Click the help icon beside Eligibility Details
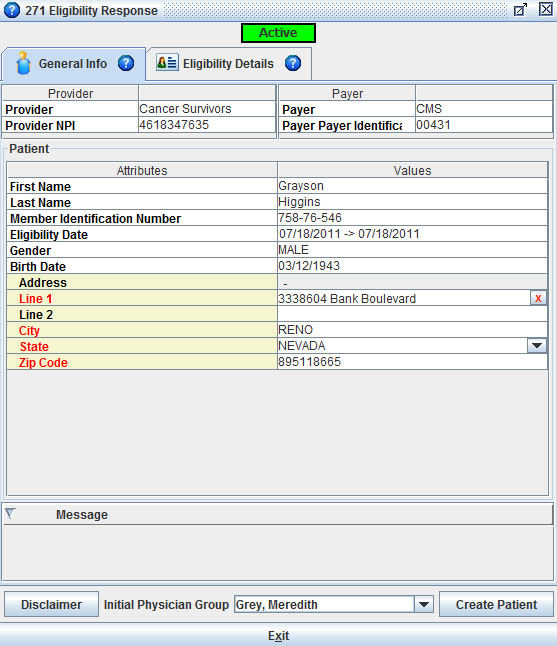The image size is (557, 646). click(x=293, y=63)
